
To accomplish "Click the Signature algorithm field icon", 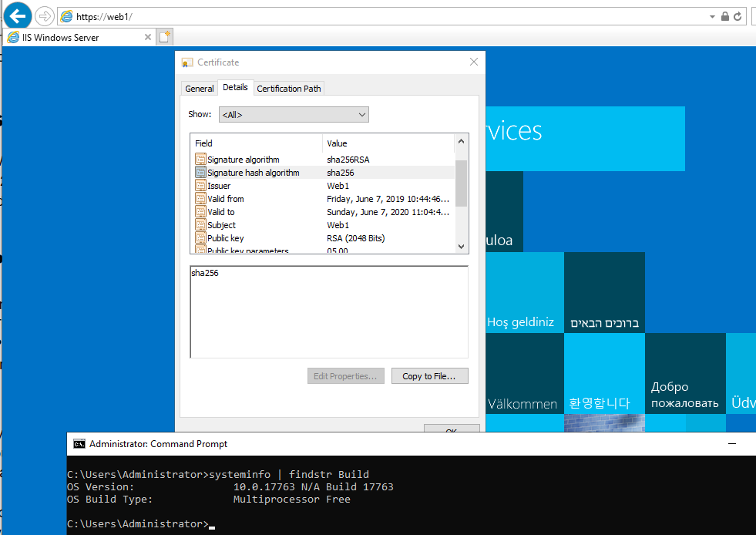I will pyautogui.click(x=200, y=160).
